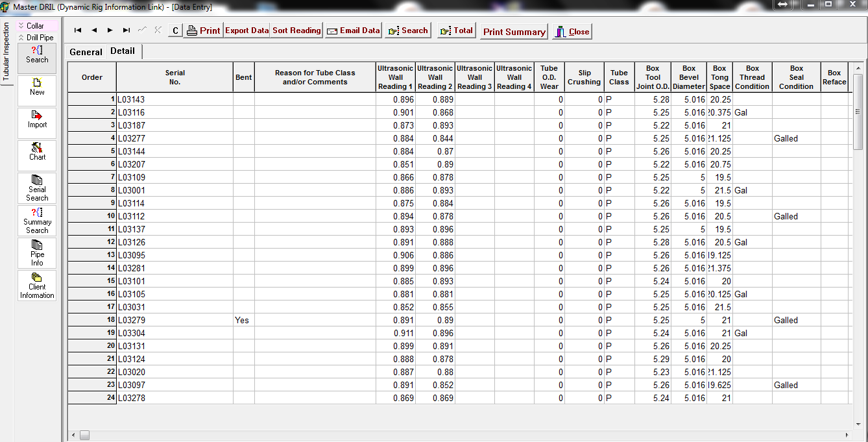Screen dimensions: 868x442
Task: Click the Box Tong Space header
Action: tap(720, 77)
